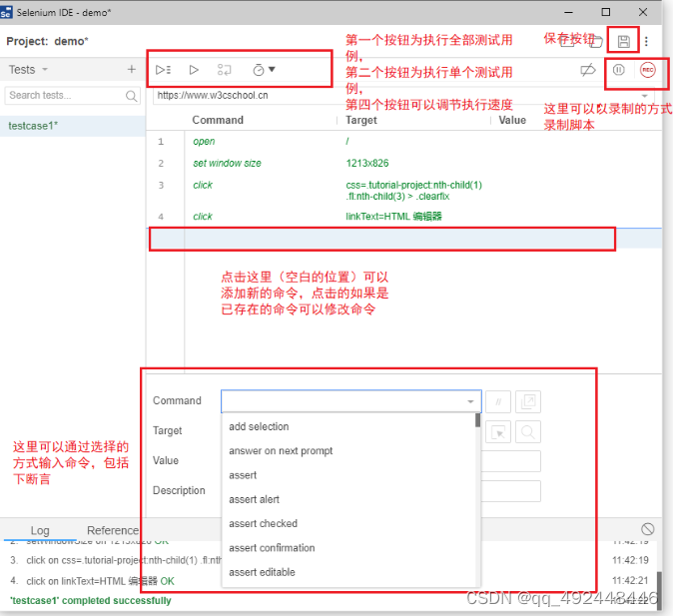Click the Value column header

(512, 120)
